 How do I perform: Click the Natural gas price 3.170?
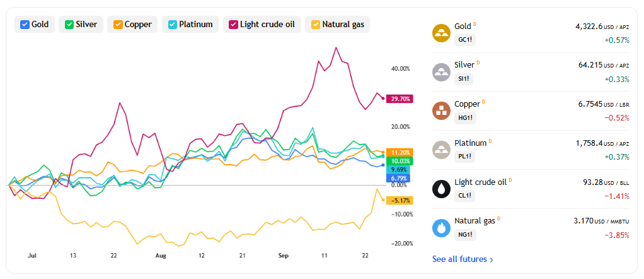coord(584,221)
